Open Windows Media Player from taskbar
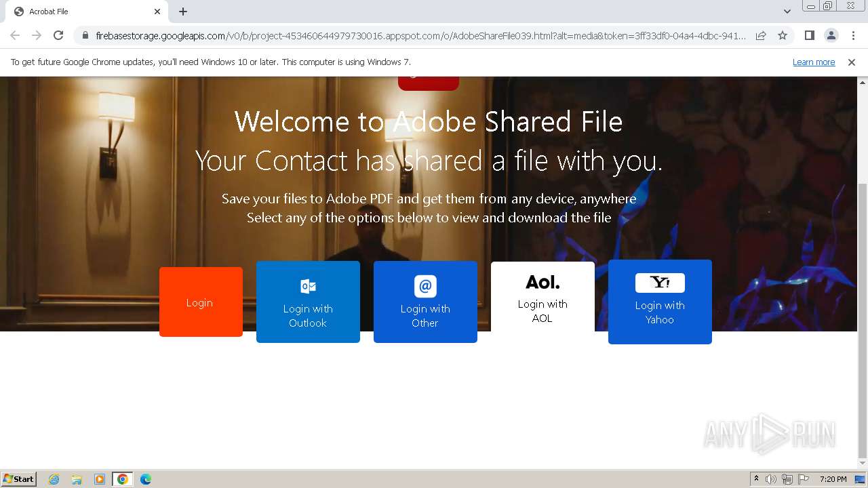 (100, 479)
